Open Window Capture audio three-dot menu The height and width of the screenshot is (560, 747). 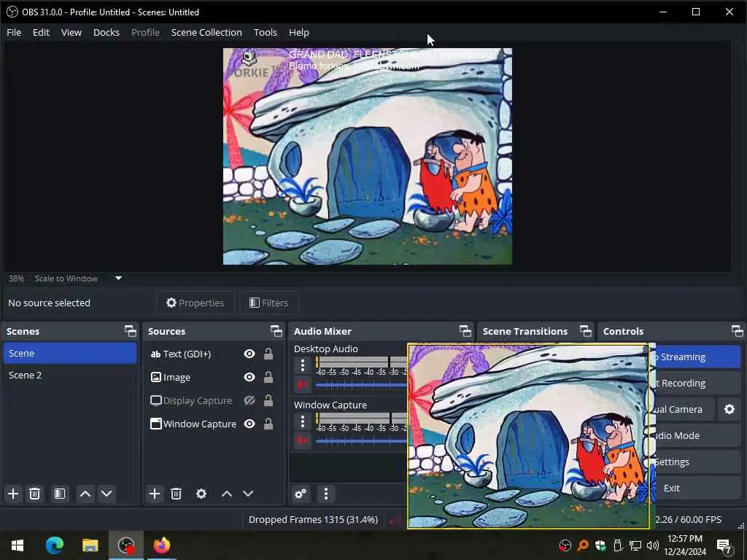[x=303, y=422]
